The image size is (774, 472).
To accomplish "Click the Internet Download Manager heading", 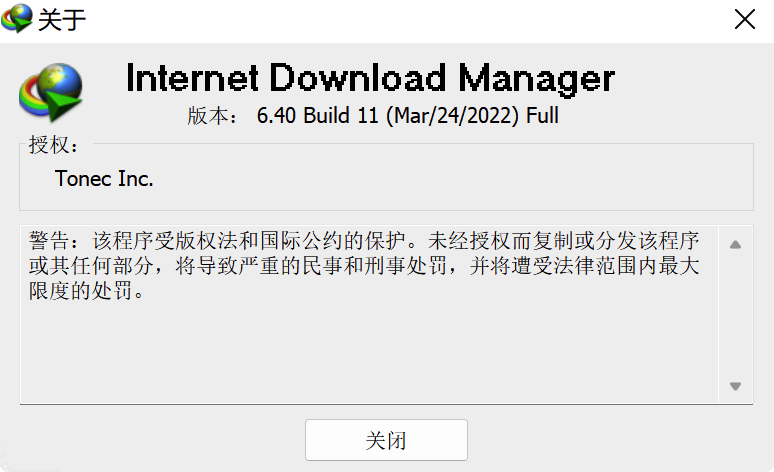I will [x=370, y=78].
